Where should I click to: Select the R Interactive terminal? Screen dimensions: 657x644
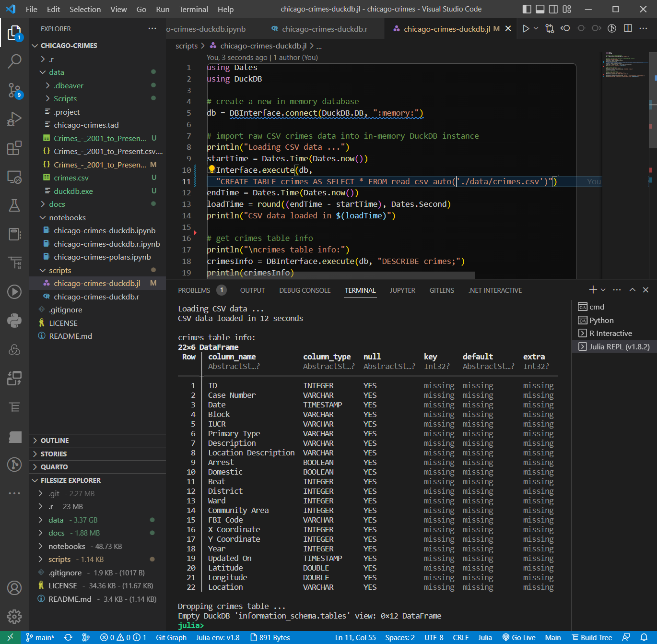(614, 333)
